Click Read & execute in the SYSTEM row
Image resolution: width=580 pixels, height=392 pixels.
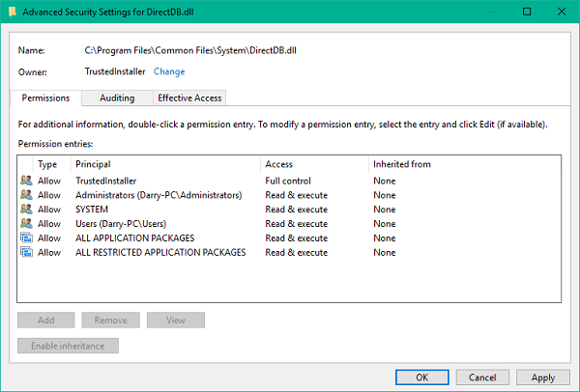click(x=297, y=210)
